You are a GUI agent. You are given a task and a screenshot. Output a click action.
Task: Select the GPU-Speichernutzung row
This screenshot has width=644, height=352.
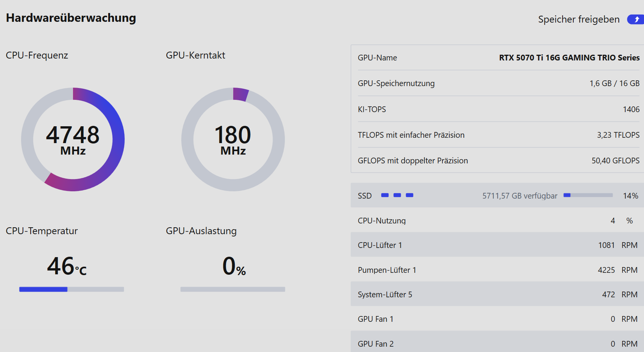498,83
